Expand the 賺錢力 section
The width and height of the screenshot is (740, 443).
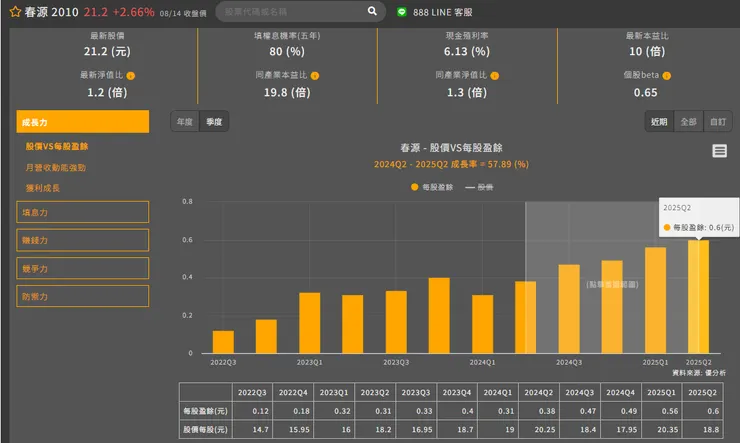pyautogui.click(x=83, y=240)
